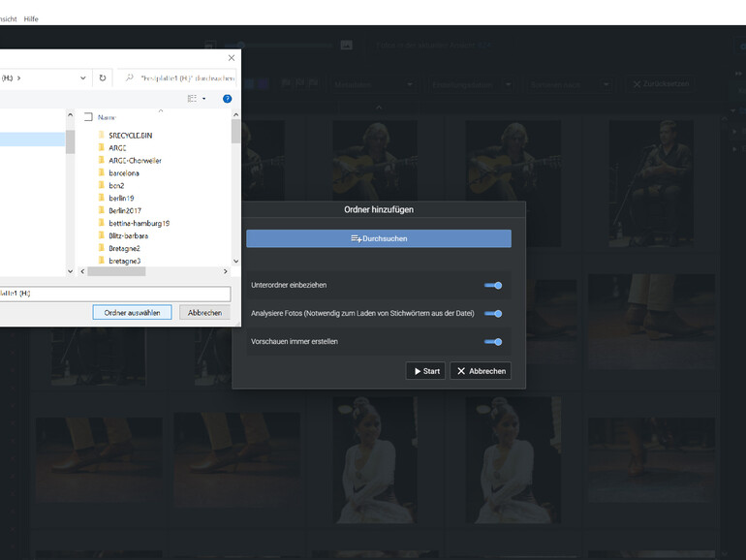
Task: Click the search magnifier icon
Action: [129, 78]
